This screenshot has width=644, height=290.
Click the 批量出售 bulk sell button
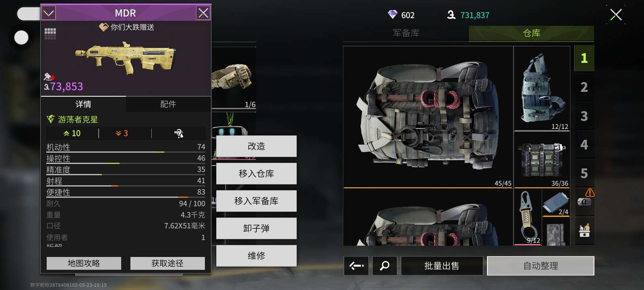[442, 266]
